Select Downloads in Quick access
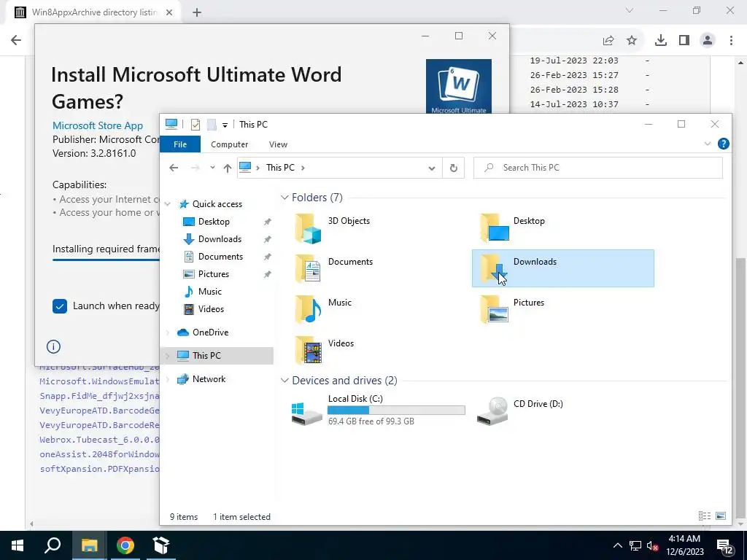 click(x=220, y=239)
